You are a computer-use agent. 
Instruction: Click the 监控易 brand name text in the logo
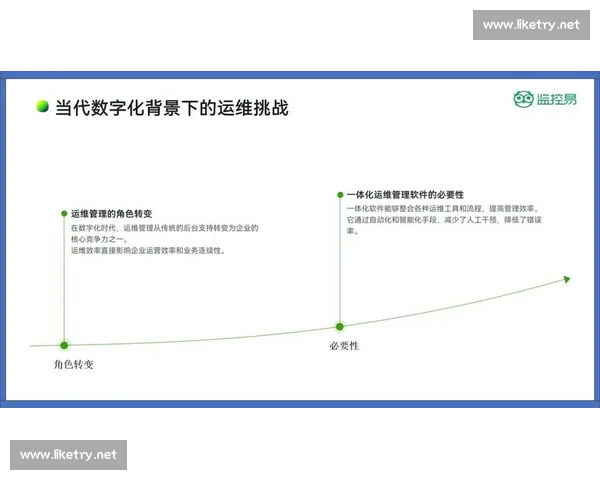pyautogui.click(x=557, y=99)
